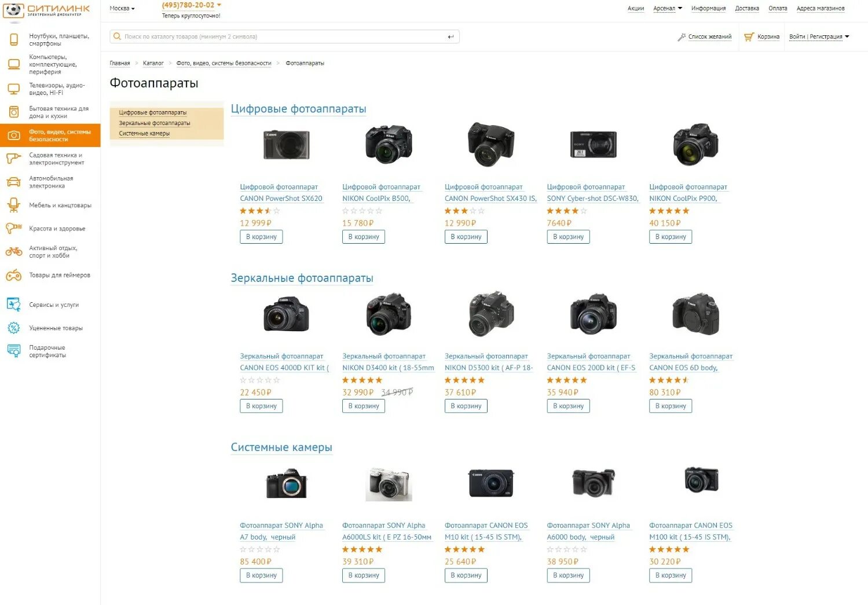868x605 pixels.
Task: Open Фото, видео, системы безопасности breadcrumb
Action: click(x=224, y=63)
